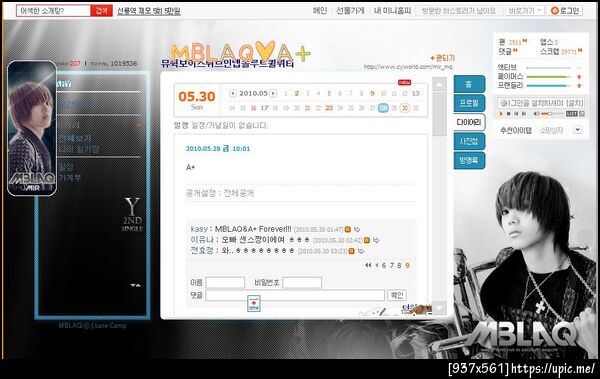
Task: Open the 사진첩 side tab
Action: click(x=469, y=141)
